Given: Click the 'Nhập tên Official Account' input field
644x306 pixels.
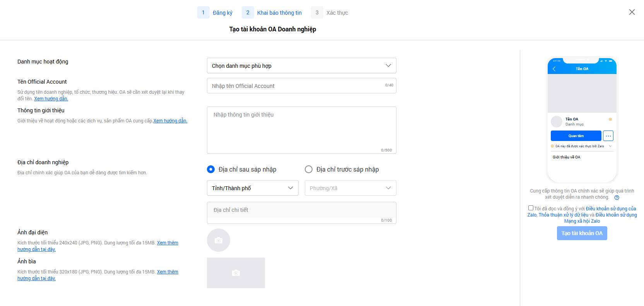Looking at the screenshot, I should point(296,86).
